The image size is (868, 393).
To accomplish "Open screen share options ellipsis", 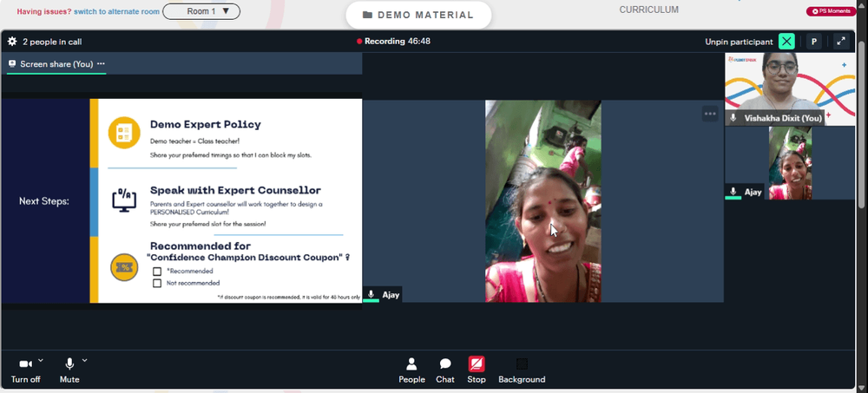I will [x=101, y=63].
